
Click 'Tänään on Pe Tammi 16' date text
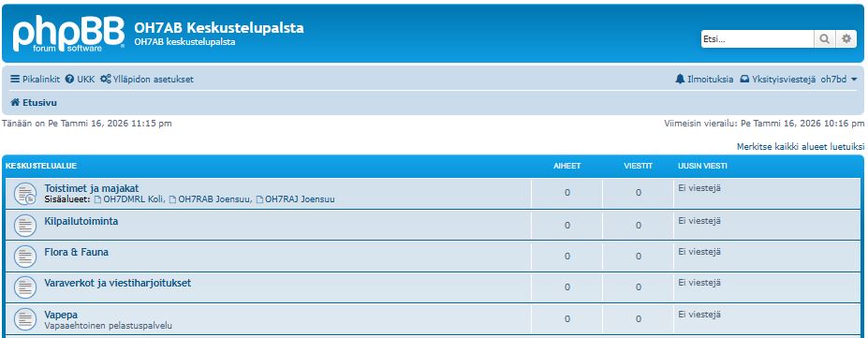[x=87, y=124]
